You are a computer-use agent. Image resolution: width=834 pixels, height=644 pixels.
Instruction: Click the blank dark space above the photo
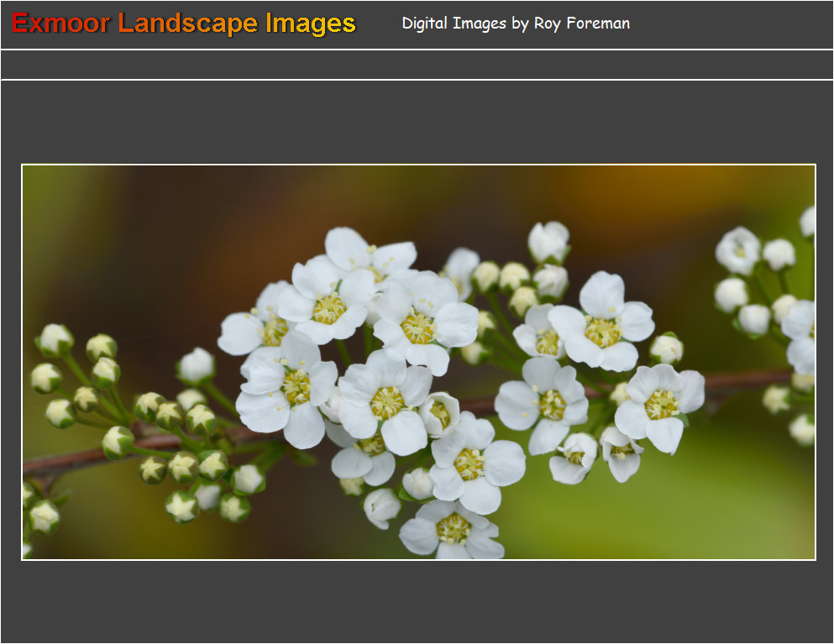[x=417, y=122]
